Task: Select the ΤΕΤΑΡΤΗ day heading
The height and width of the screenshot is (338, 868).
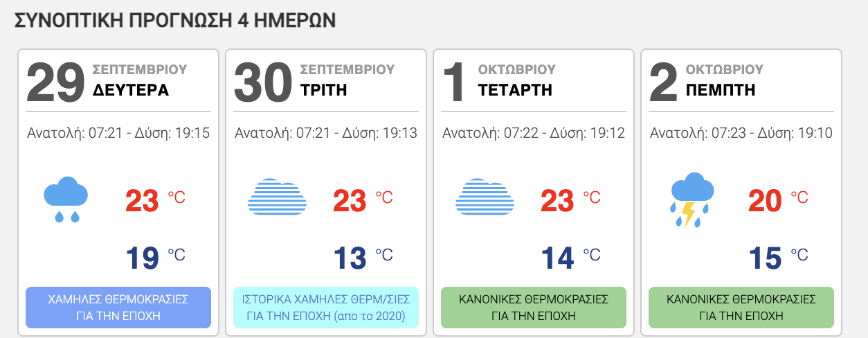Action: pyautogui.click(x=515, y=90)
